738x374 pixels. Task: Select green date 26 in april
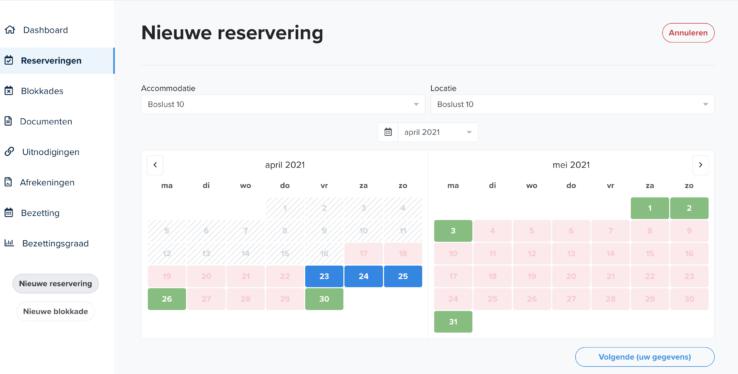167,299
